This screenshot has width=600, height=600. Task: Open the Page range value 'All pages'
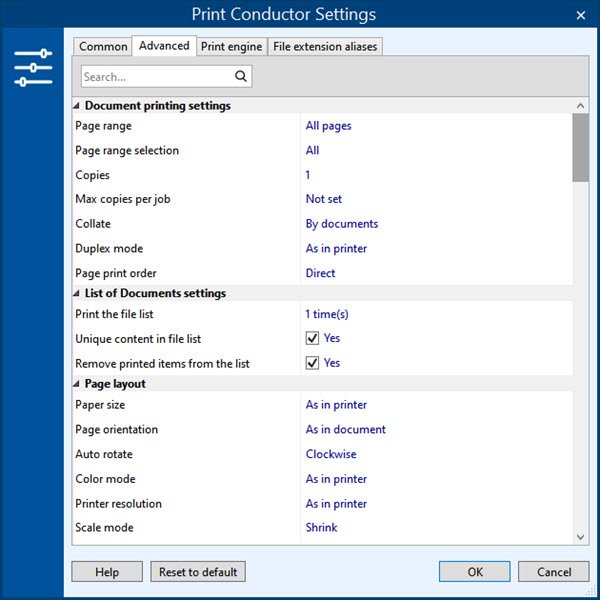point(328,126)
